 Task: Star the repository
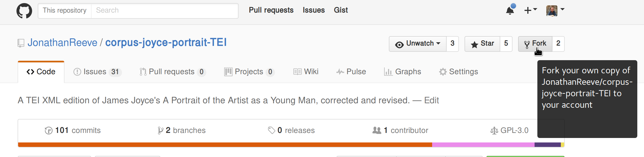(482, 44)
